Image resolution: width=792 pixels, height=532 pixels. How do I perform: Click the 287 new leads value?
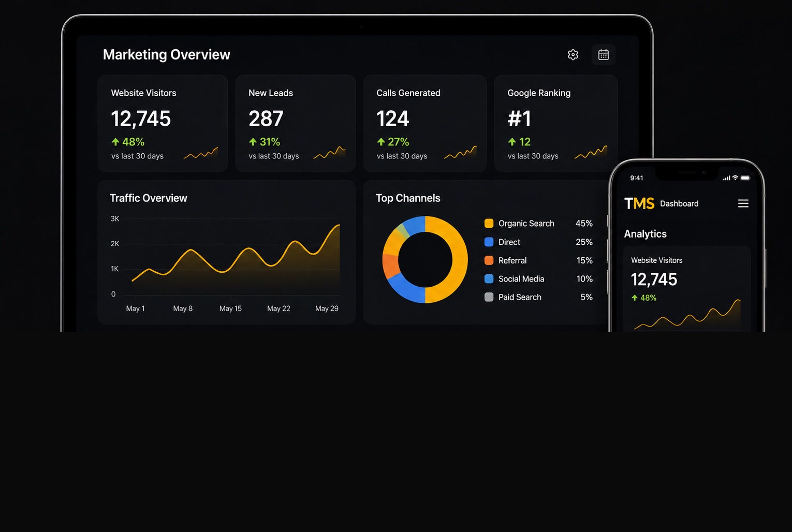[x=266, y=119]
